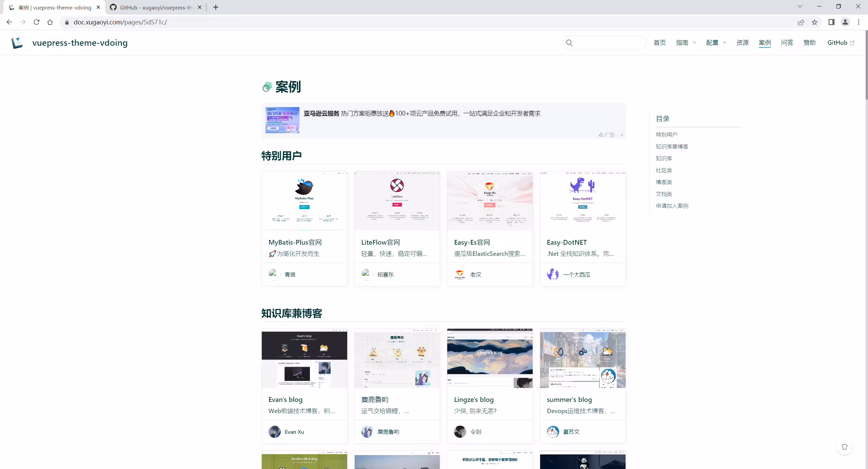Click the vuepress-theme-vdoing site title
The height and width of the screenshot is (469, 868).
coord(80,43)
